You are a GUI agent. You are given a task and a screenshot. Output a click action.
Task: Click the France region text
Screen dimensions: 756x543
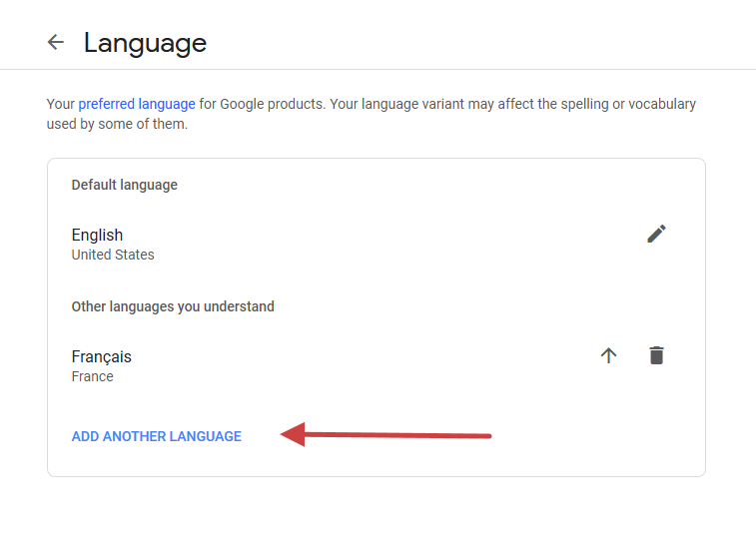pos(92,376)
